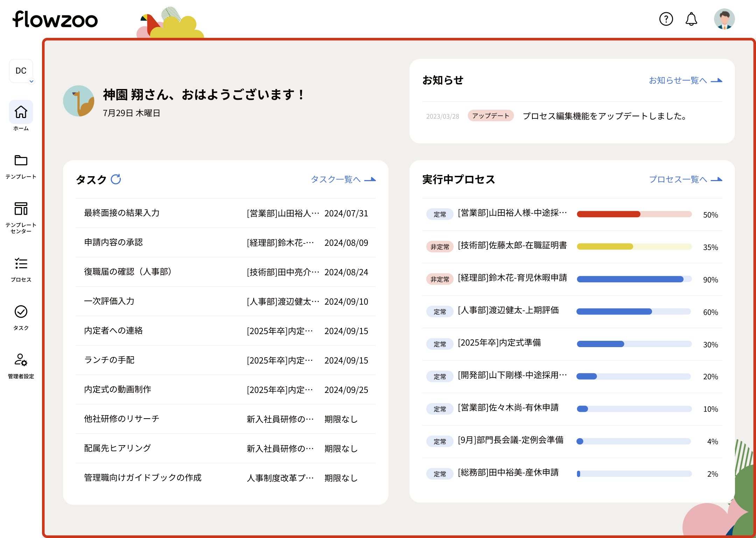The width and height of the screenshot is (756, 538).
Task: Refresh the task list with the reload icon
Action: coord(116,179)
